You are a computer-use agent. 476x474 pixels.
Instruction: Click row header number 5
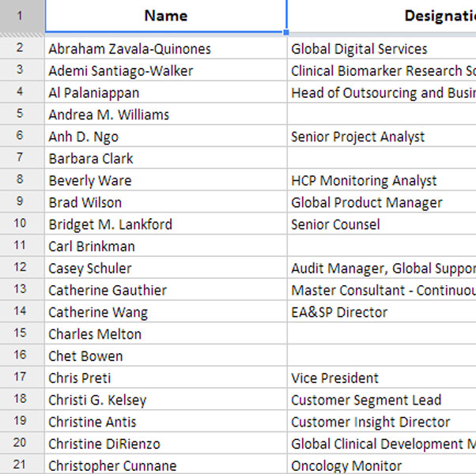coord(20,115)
